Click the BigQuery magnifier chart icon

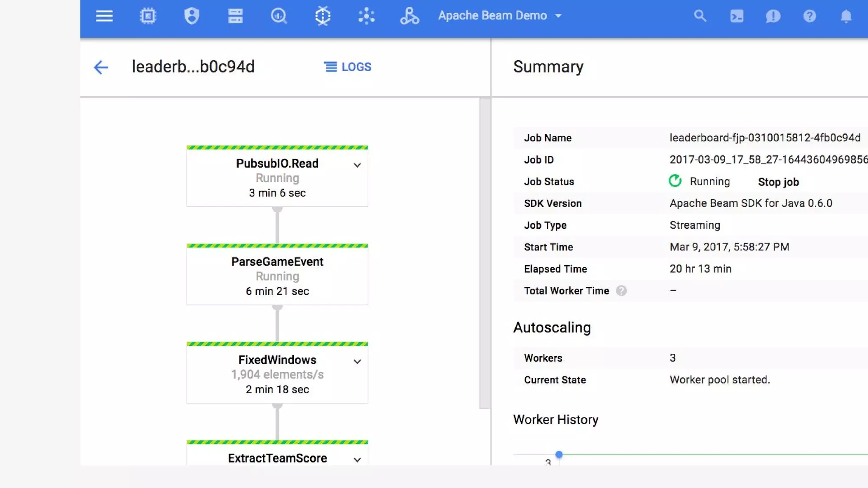(279, 16)
